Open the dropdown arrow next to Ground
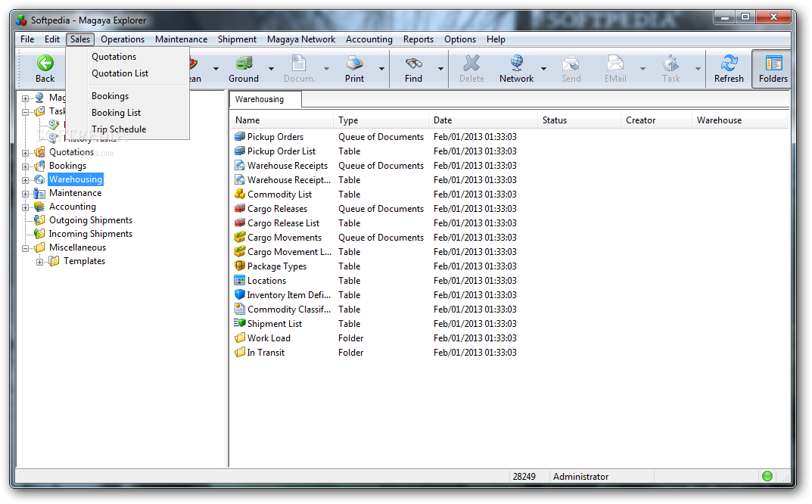Screen dimensions: 812x504 [271, 68]
